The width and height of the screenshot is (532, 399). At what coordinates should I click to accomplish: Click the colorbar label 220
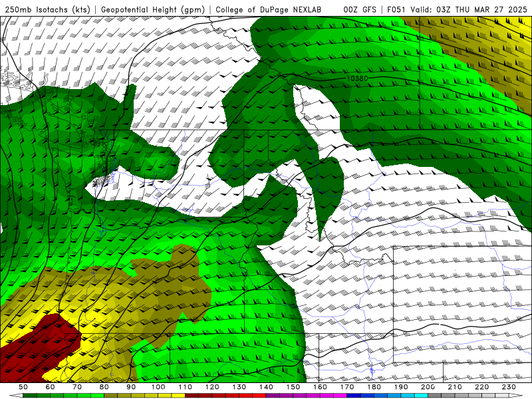(x=481, y=387)
